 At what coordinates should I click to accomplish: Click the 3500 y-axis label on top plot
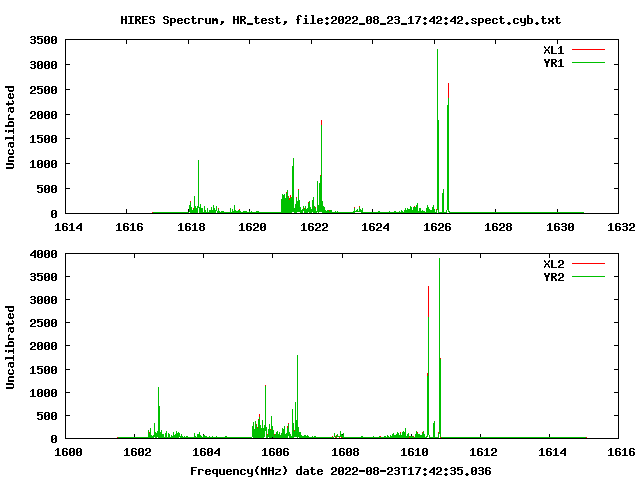click(43, 40)
